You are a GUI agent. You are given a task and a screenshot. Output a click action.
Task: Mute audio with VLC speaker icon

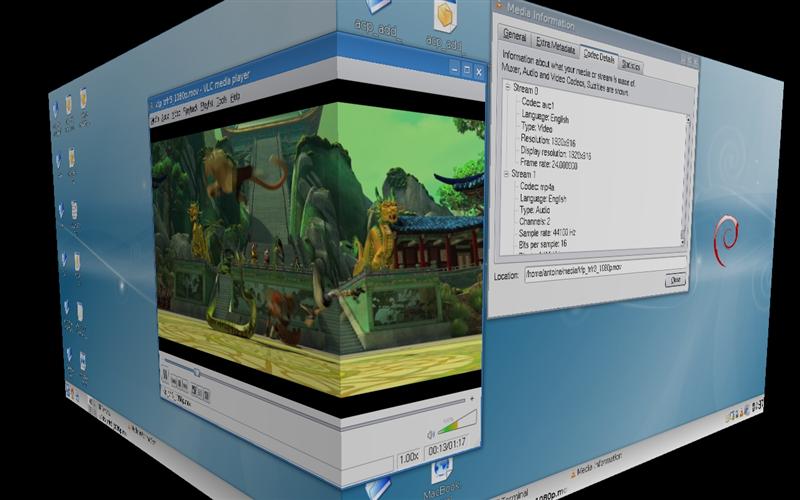[431, 435]
